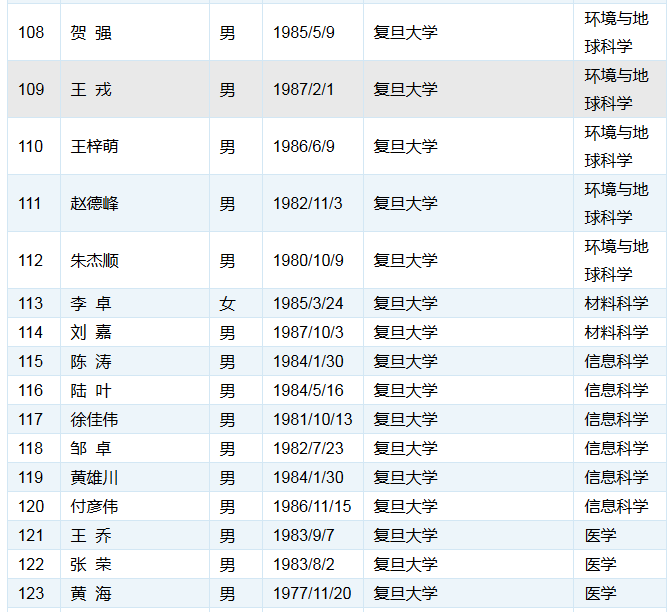
Task: Click the name 贺强 in row 108
Action: tap(91, 33)
